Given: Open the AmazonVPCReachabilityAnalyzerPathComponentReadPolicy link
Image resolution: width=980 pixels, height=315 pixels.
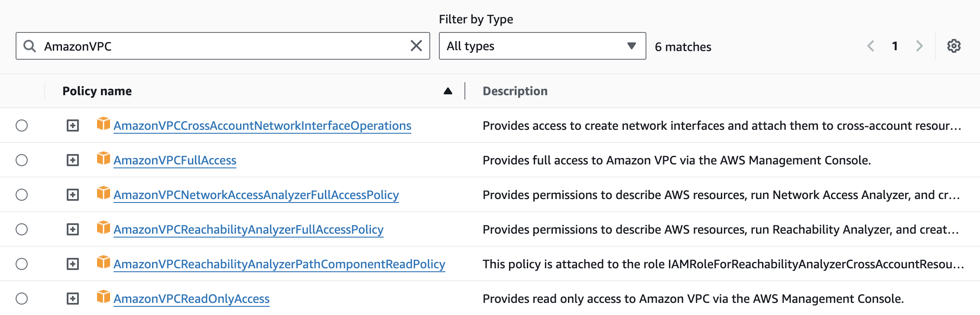Looking at the screenshot, I should point(279,264).
